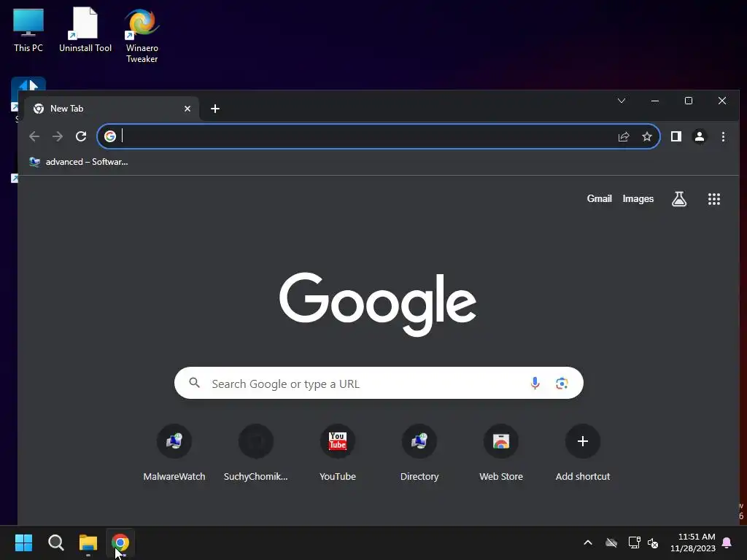Open the Google apps grid

[714, 199]
